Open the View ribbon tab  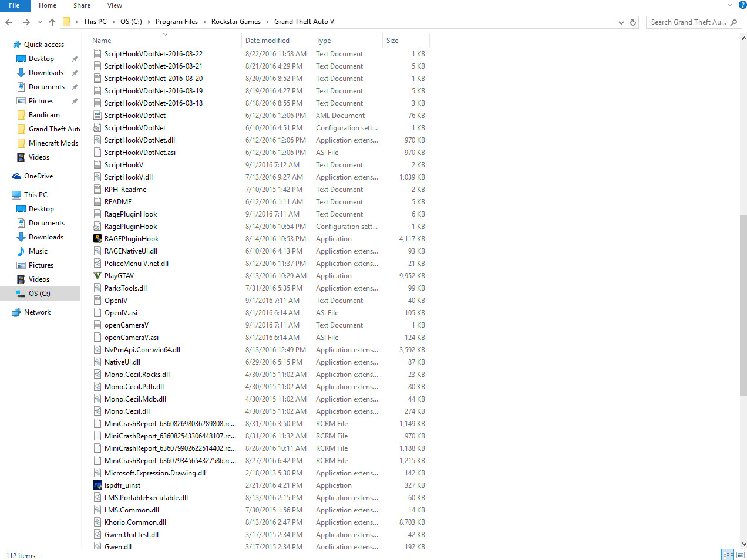click(115, 5)
